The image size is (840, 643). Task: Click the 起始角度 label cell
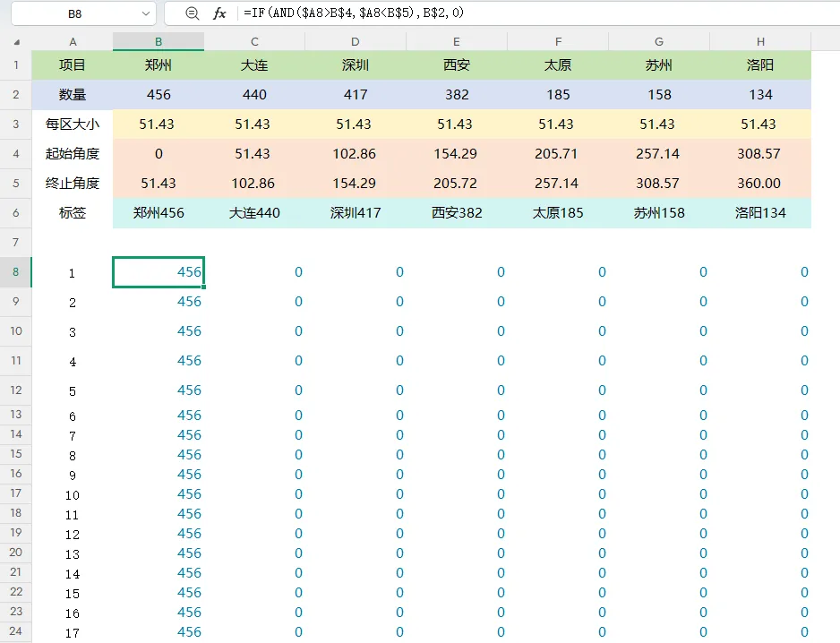click(x=73, y=154)
